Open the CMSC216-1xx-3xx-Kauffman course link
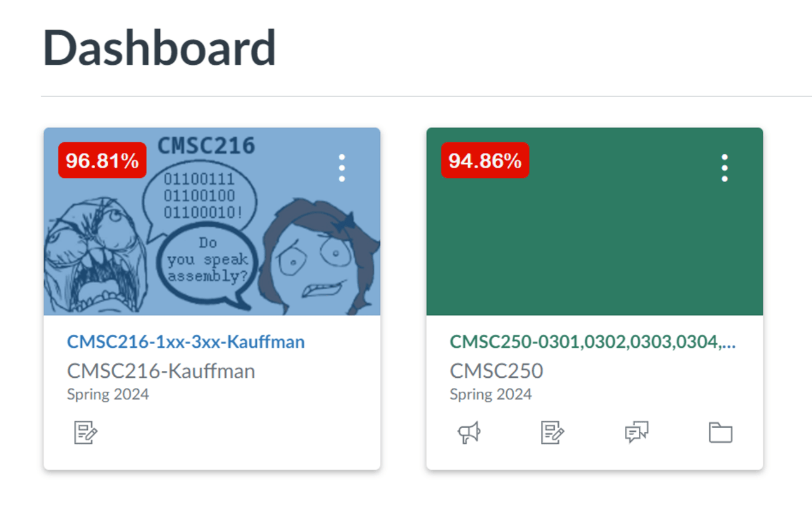 [186, 342]
